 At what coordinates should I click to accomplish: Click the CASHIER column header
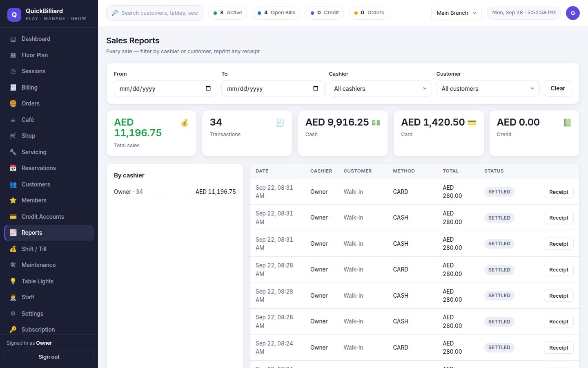pyautogui.click(x=321, y=171)
